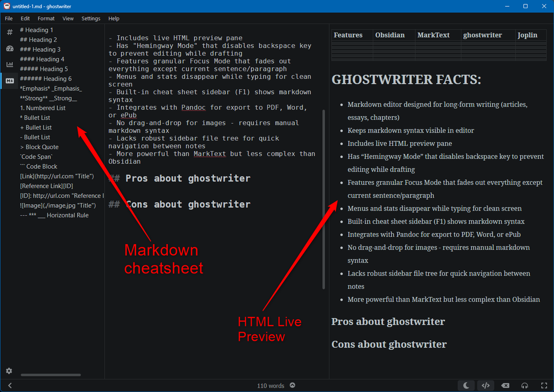554x392 pixels.
Task: Collapse the sidebar with left chevron
Action: click(x=10, y=386)
